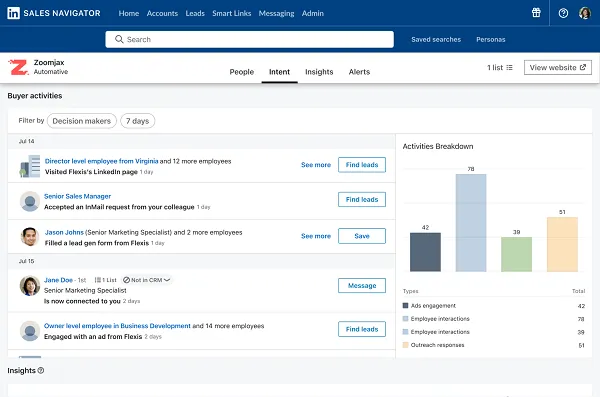Open Jane Doe profile link

tap(58, 280)
